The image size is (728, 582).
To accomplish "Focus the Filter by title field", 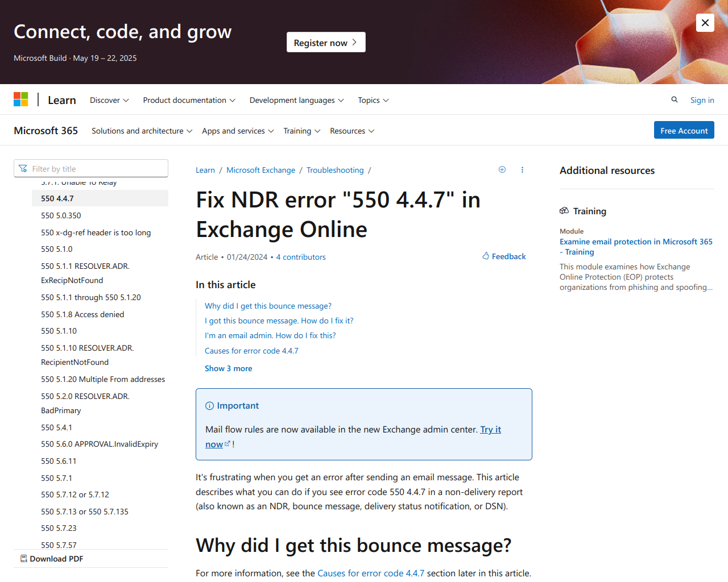I will tap(91, 168).
